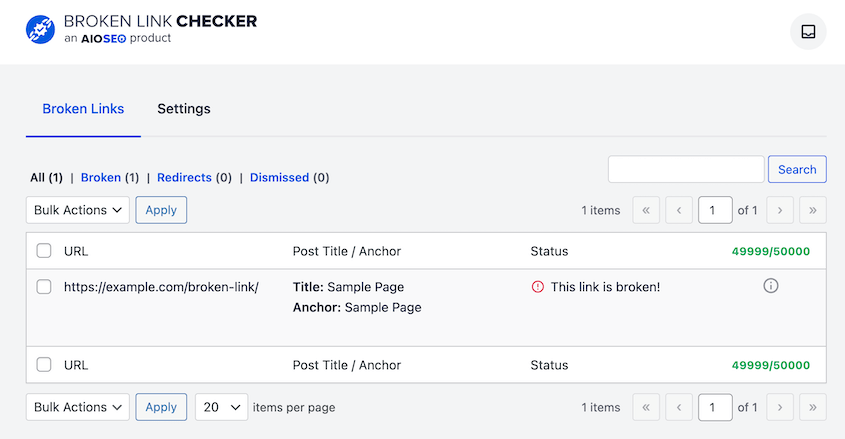
Task: Open the info icon for broken link row
Action: [771, 285]
